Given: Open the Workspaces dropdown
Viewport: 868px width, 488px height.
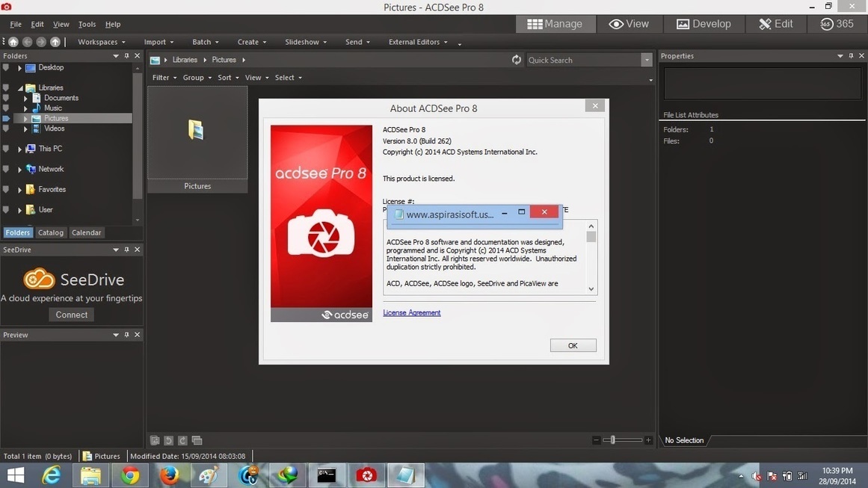Looking at the screenshot, I should 101,42.
